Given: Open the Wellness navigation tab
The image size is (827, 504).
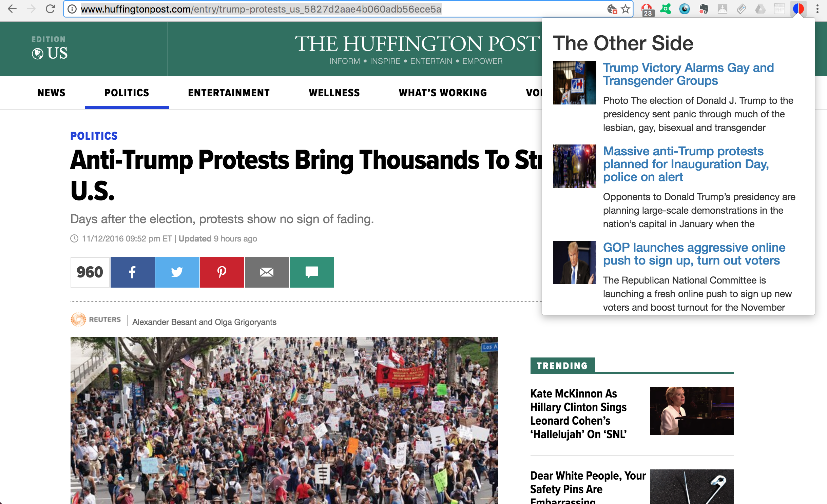Looking at the screenshot, I should click(334, 93).
